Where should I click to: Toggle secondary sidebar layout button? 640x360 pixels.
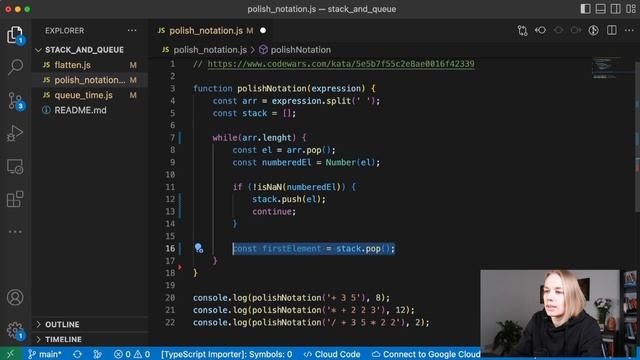616,9
